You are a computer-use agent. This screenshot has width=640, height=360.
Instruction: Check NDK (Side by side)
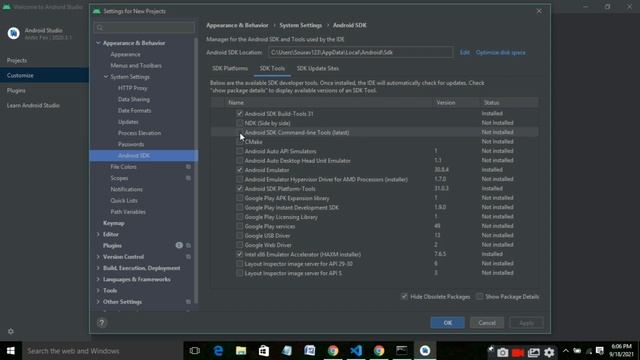click(x=240, y=123)
